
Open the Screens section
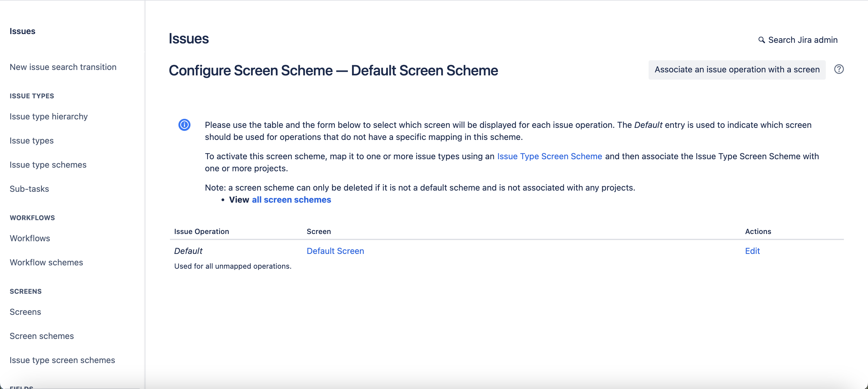coord(25,312)
